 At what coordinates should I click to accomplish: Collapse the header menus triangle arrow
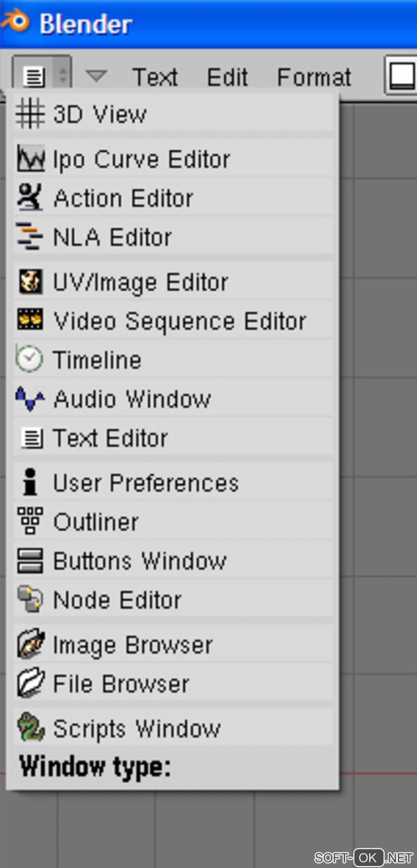click(96, 76)
